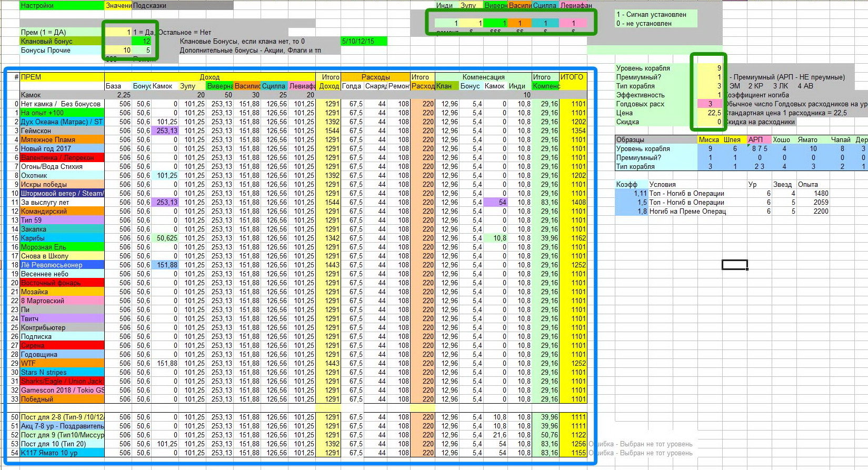Viewport: 868px width, 470px height.
Task: Select the Лё Революсьеонер row label cell
Action: click(x=62, y=265)
